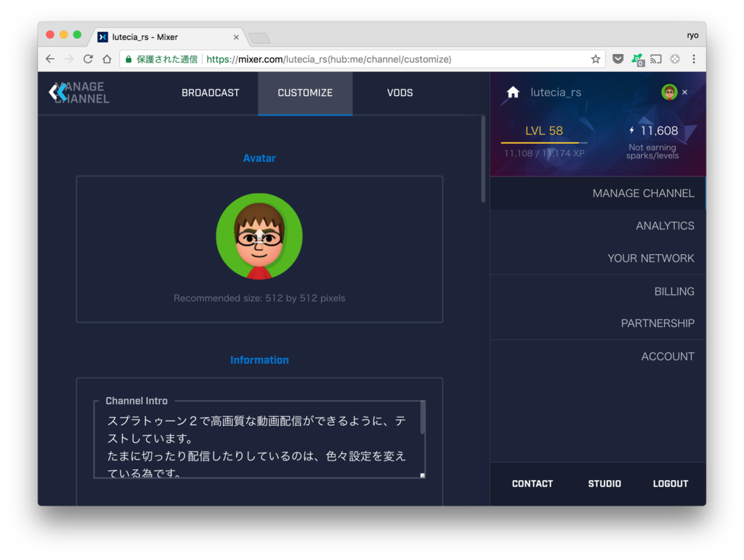This screenshot has width=744, height=560.
Task: Click the LOGOUT button
Action: pyautogui.click(x=671, y=484)
